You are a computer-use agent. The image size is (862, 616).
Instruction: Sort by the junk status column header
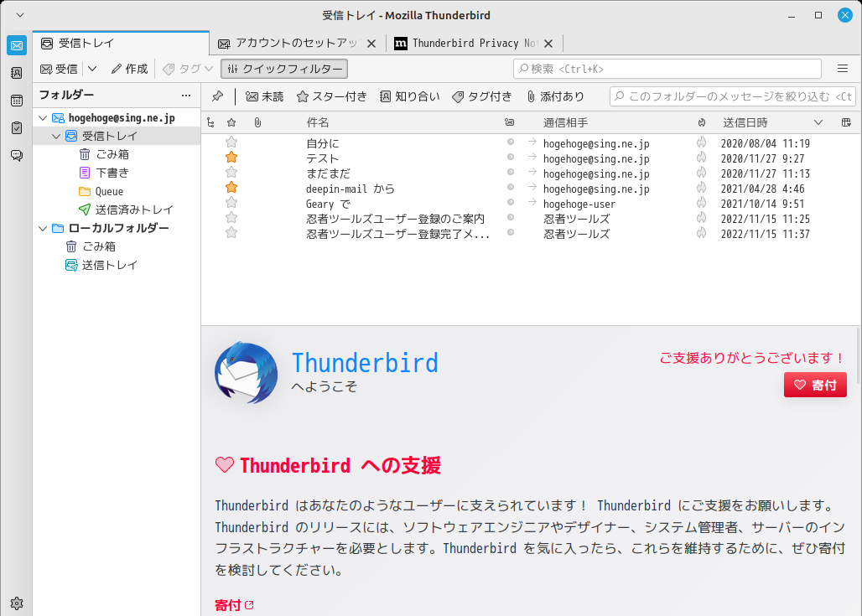click(x=702, y=122)
